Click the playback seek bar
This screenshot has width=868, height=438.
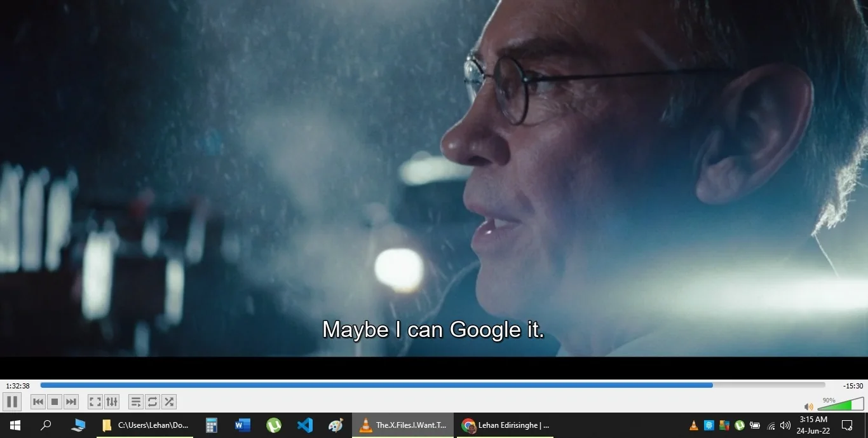433,385
